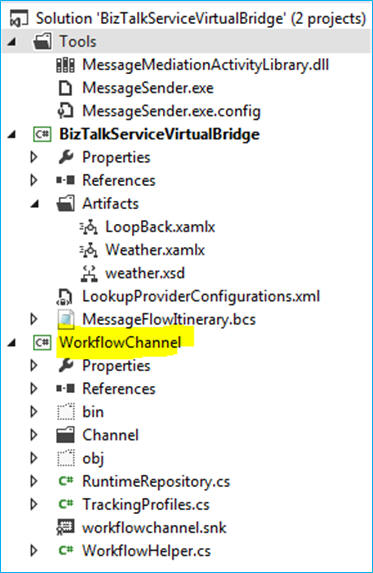
Task: Click the weather.xsd schema icon
Action: pyautogui.click(x=89, y=273)
